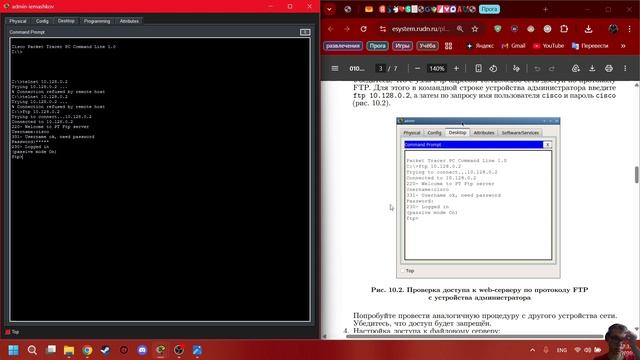
Task: Show hidden system tray icons
Action: click(x=532, y=350)
